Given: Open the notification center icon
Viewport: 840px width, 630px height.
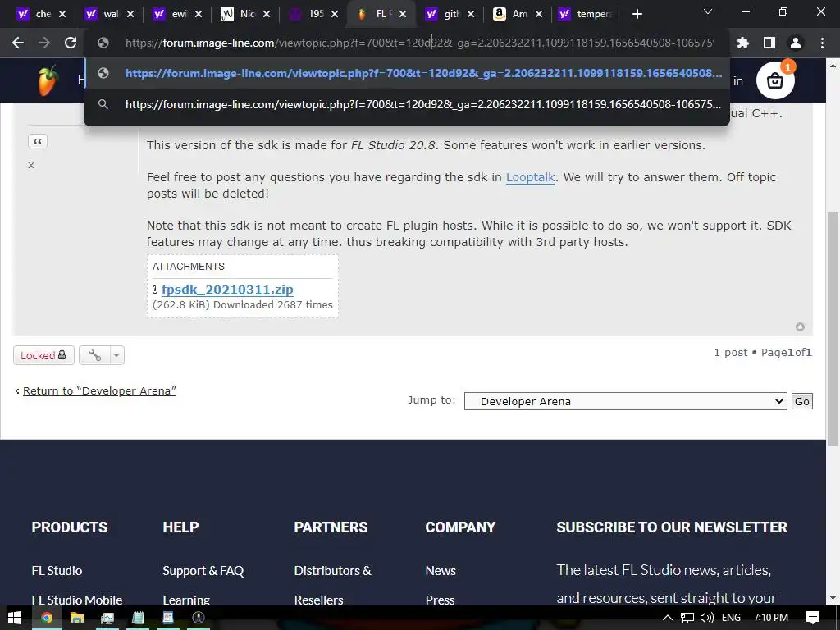Looking at the screenshot, I should [x=813, y=618].
